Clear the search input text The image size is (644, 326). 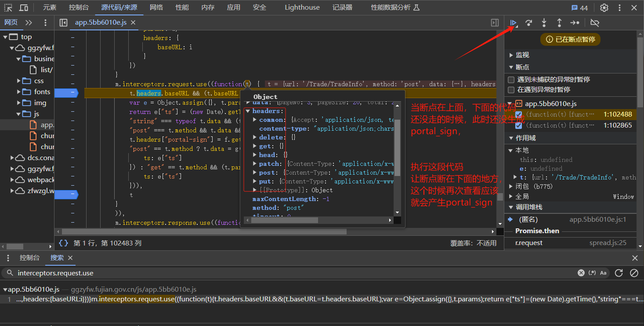coord(581,273)
